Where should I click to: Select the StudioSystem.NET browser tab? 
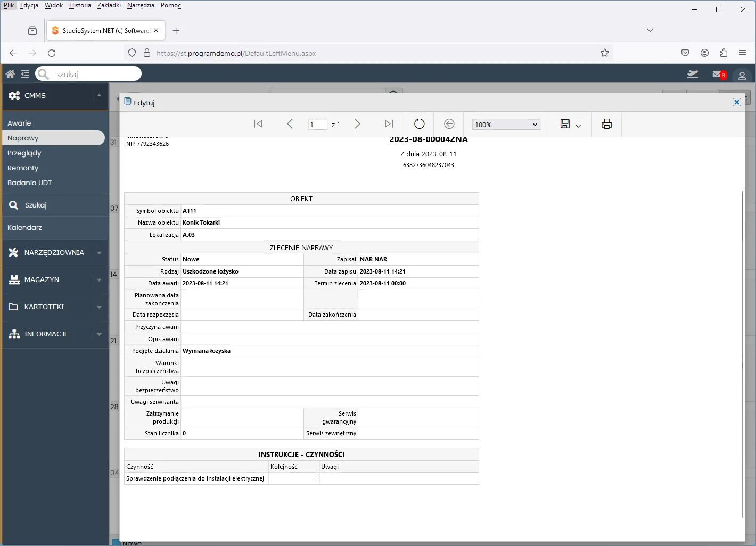(x=105, y=31)
